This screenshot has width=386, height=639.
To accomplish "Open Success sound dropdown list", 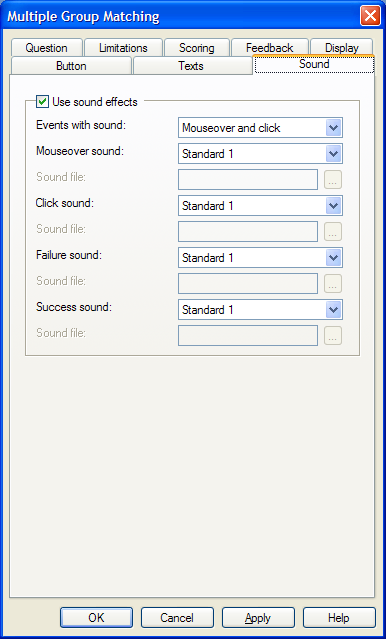I will click(260, 310).
